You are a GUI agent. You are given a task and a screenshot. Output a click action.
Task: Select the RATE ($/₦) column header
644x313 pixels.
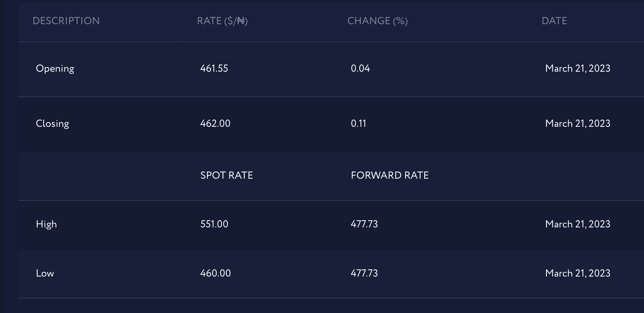click(x=222, y=21)
